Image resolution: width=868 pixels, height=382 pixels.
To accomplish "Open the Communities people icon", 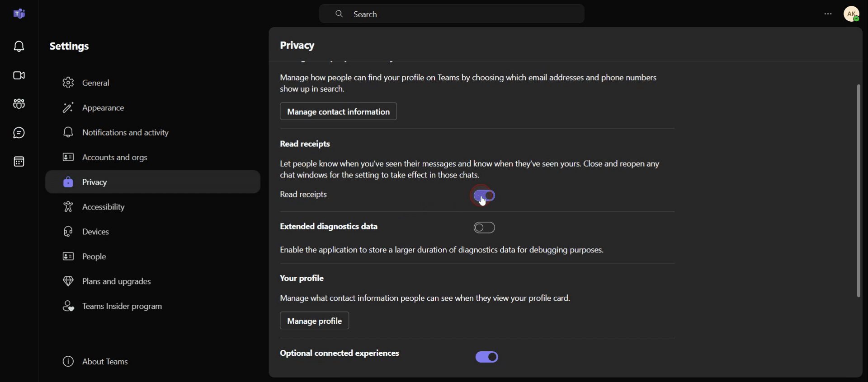I will tap(19, 104).
